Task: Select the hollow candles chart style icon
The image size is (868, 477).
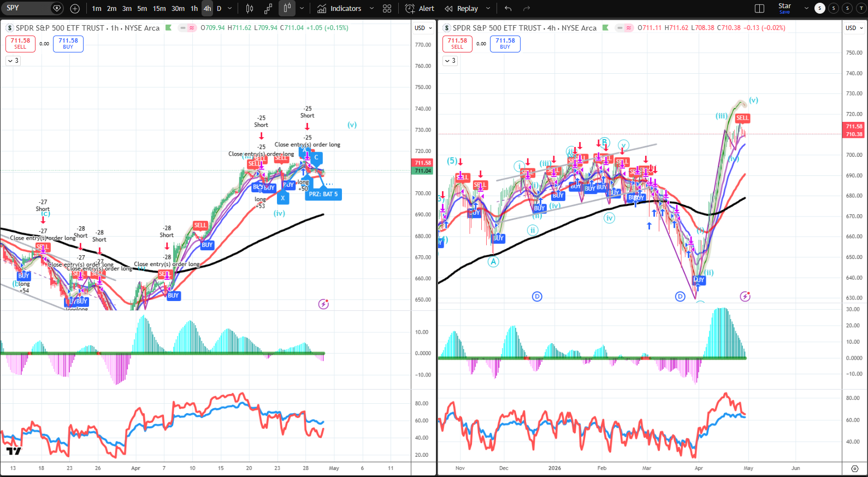Action: pyautogui.click(x=287, y=8)
